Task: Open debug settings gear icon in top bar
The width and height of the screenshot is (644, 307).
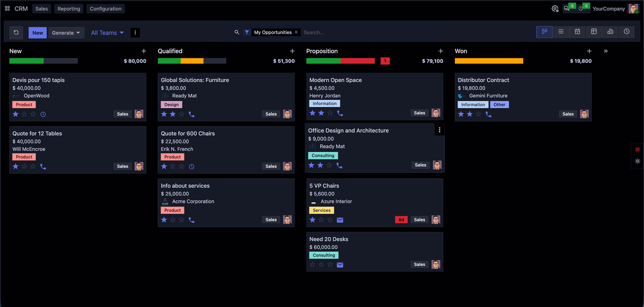Action: point(555,9)
